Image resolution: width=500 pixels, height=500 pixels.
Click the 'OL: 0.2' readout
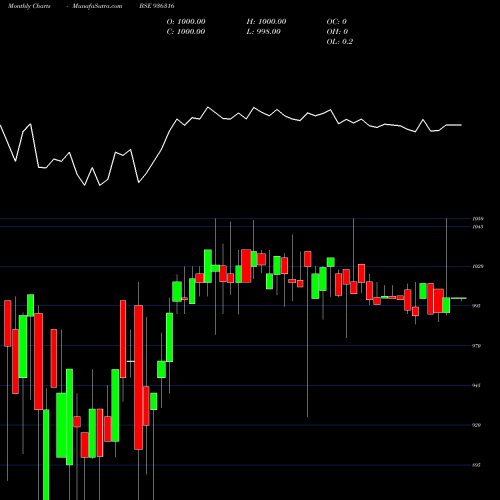tap(340, 42)
